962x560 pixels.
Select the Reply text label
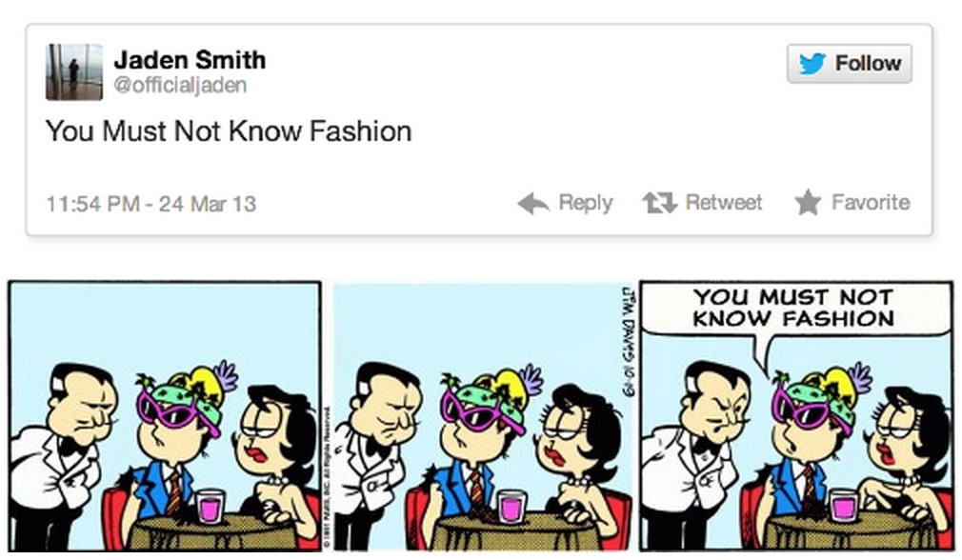click(586, 203)
